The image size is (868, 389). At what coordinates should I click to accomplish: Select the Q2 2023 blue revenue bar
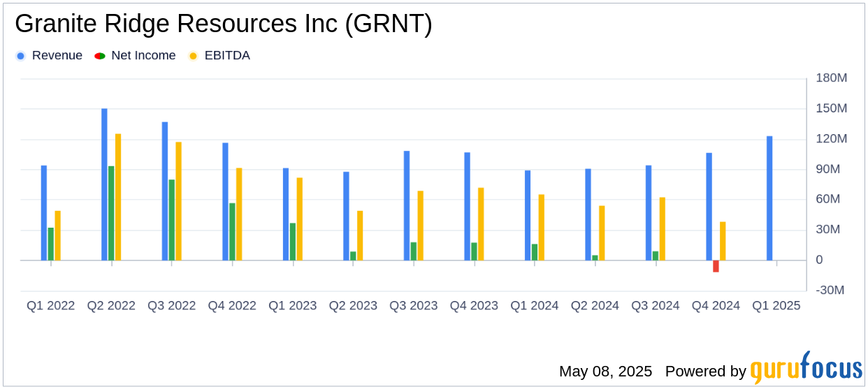(346, 216)
